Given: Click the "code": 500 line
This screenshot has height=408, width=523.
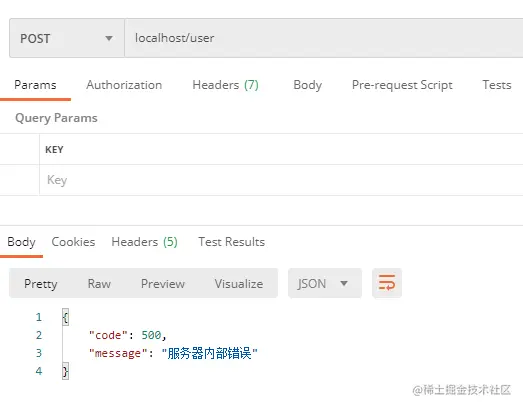Looking at the screenshot, I should 127,335.
